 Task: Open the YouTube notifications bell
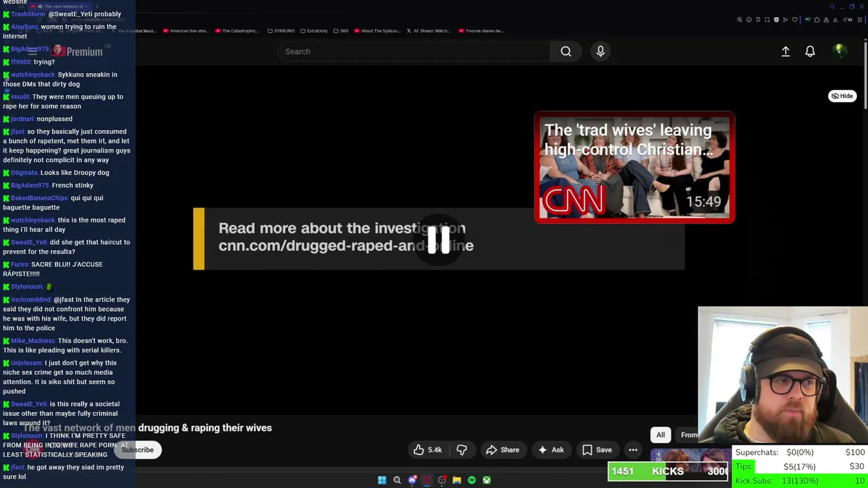810,52
